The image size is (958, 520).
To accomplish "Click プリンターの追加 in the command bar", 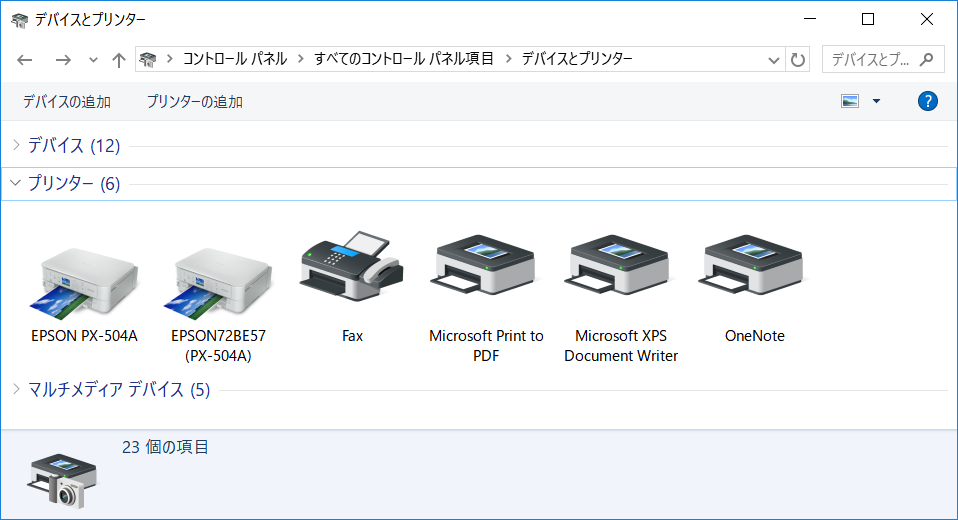I will [x=195, y=102].
